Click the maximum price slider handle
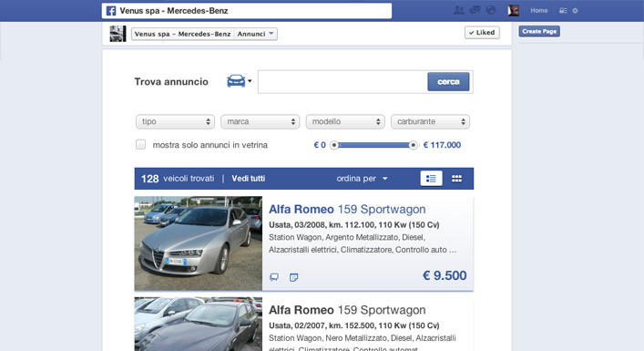Viewport: 644px width, 351px height. [414, 145]
